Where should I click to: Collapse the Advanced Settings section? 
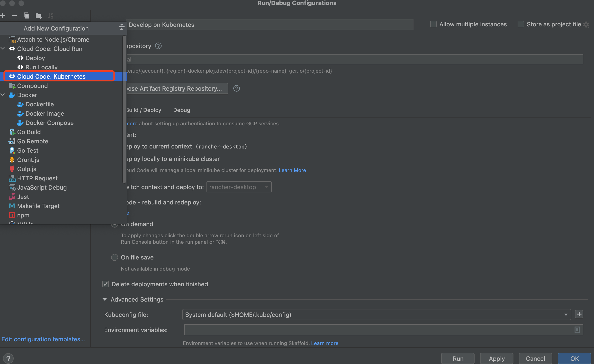point(105,299)
